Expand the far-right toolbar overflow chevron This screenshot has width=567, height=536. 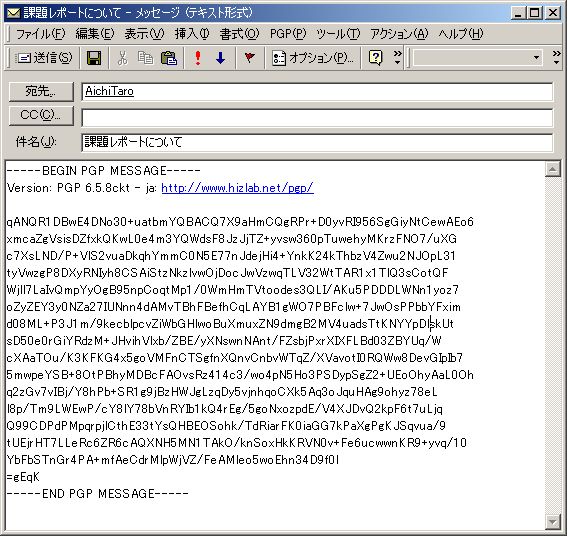coord(557,58)
